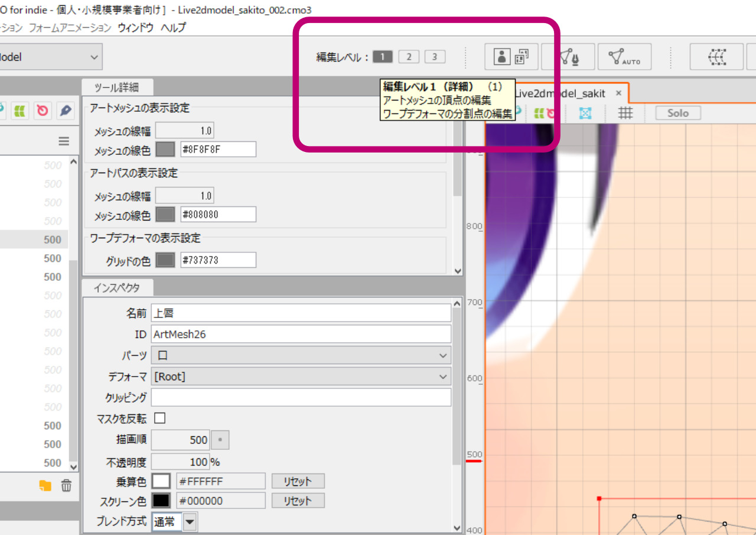Select edit level 2
The image size is (756, 535).
[409, 57]
